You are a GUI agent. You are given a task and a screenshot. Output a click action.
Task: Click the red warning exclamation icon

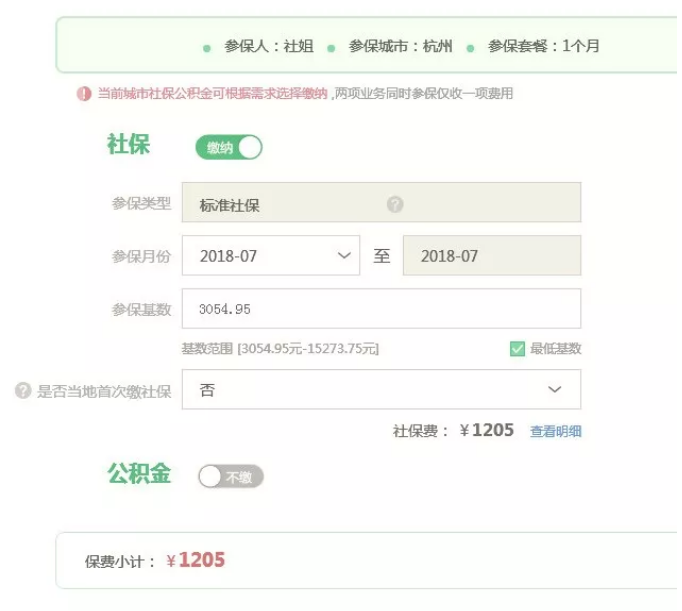coord(84,93)
